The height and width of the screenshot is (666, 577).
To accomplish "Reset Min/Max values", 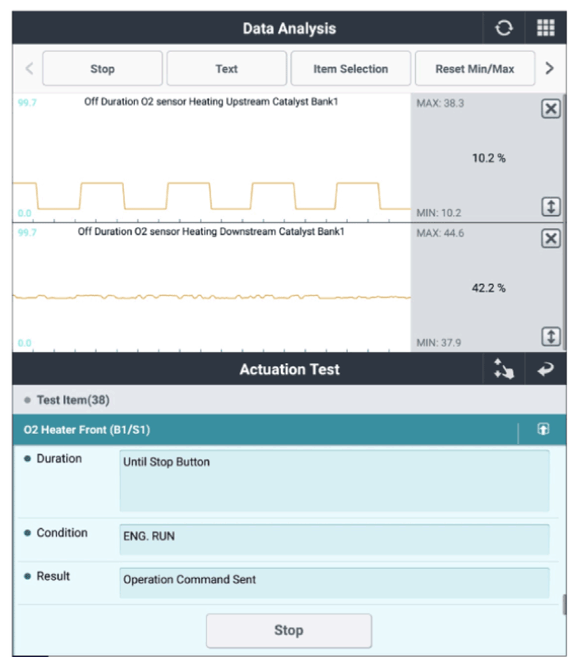I will [x=475, y=68].
